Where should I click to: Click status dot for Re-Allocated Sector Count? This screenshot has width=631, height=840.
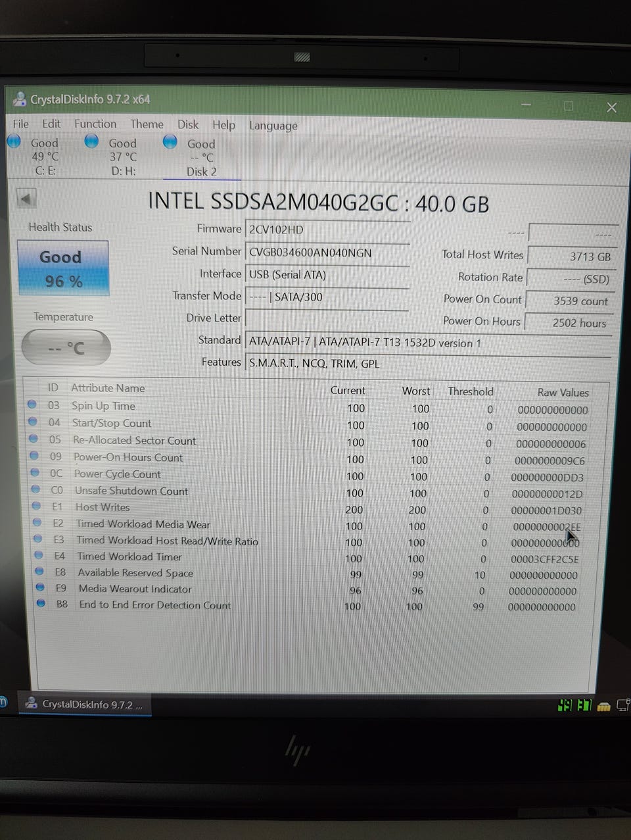point(33,438)
